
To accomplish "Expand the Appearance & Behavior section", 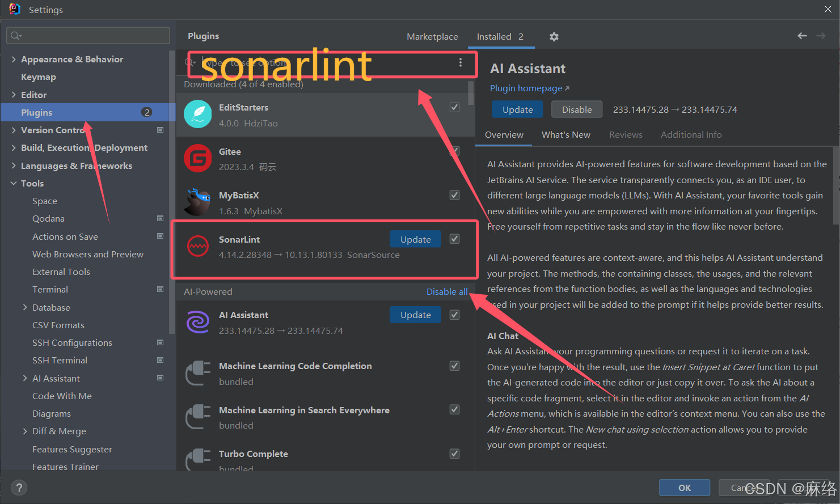I will (13, 59).
